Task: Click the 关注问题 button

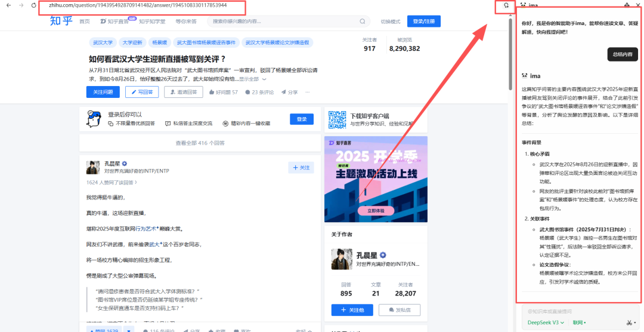Action: coord(103,92)
